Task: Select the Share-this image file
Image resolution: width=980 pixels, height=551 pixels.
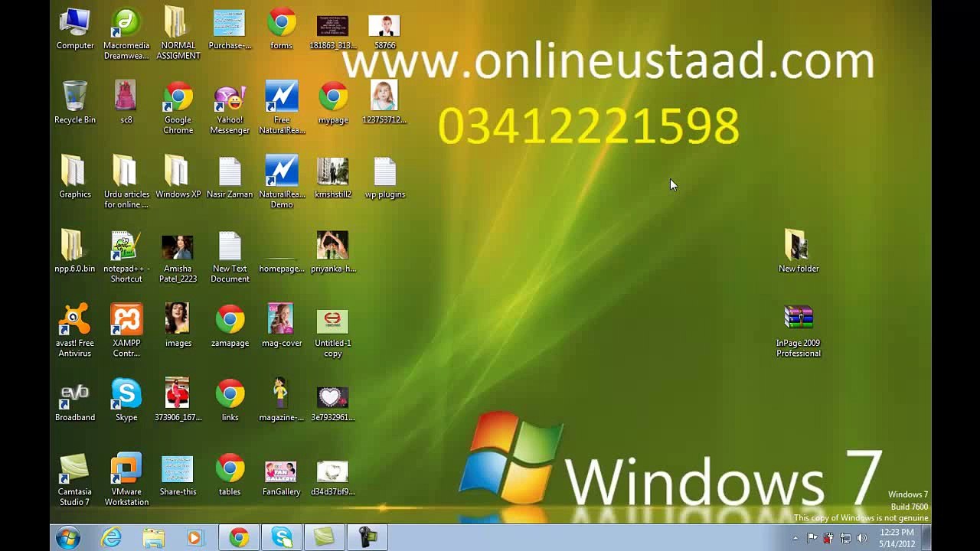Action: 178,474
